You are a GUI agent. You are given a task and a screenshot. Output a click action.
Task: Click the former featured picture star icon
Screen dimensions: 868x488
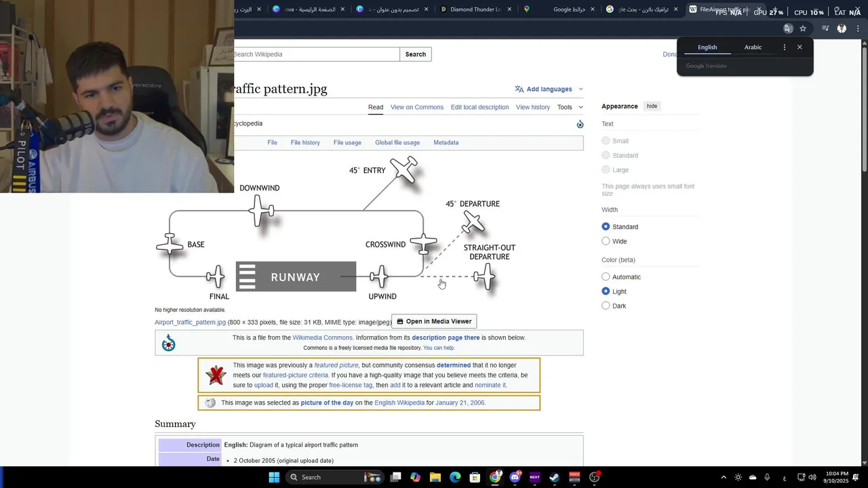pos(216,375)
